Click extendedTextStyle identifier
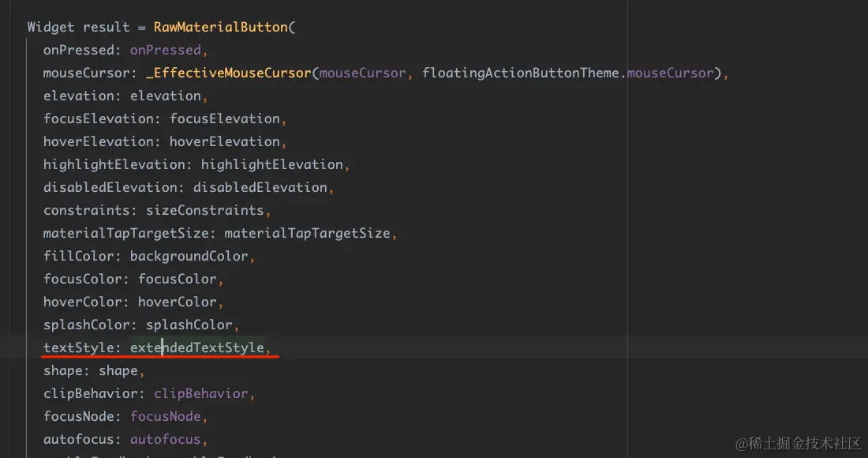The image size is (868, 458). click(x=197, y=347)
